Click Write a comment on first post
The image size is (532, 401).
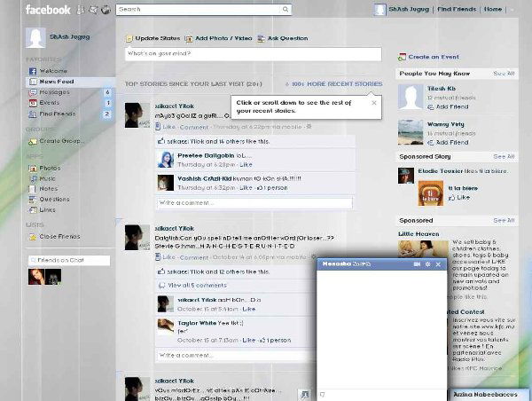tap(254, 203)
